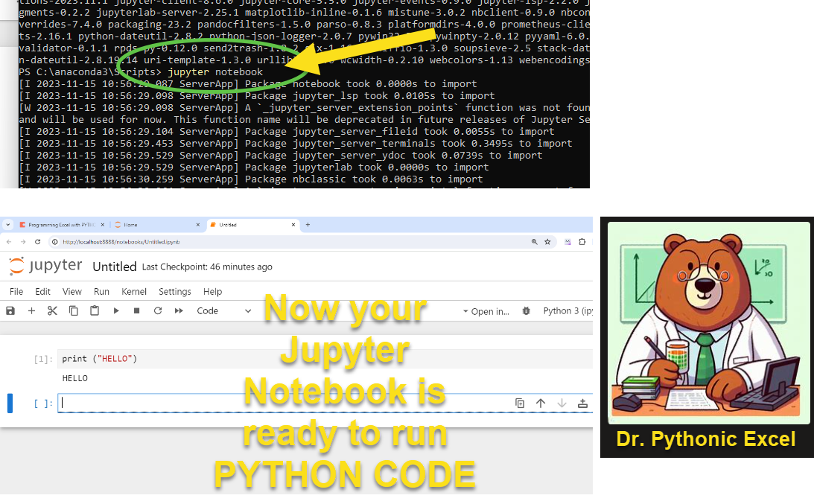Click the terminal line Package jupyterlab took 0.0000s
This screenshot has width=814, height=504.
pyautogui.click(x=254, y=168)
